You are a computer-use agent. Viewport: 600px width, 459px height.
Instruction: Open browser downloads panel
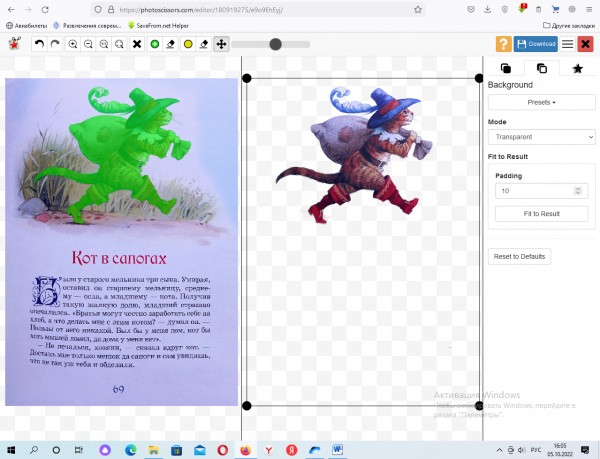pyautogui.click(x=488, y=10)
